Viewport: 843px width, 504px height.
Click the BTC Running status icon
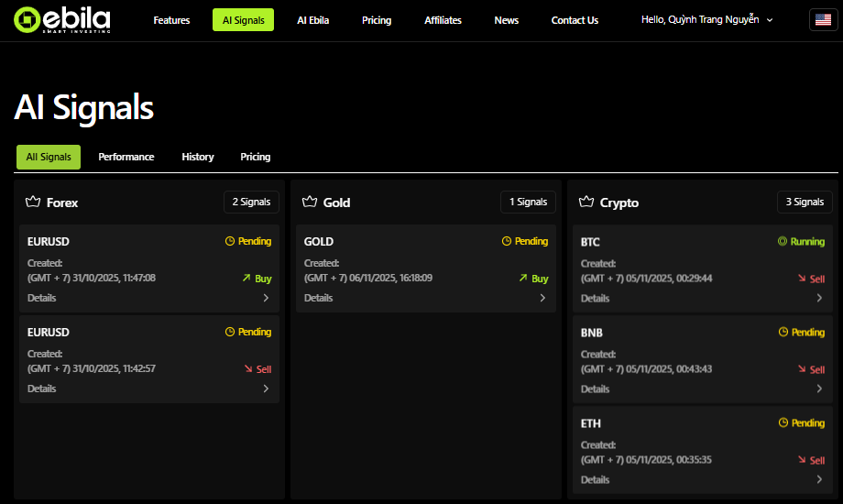pos(783,242)
